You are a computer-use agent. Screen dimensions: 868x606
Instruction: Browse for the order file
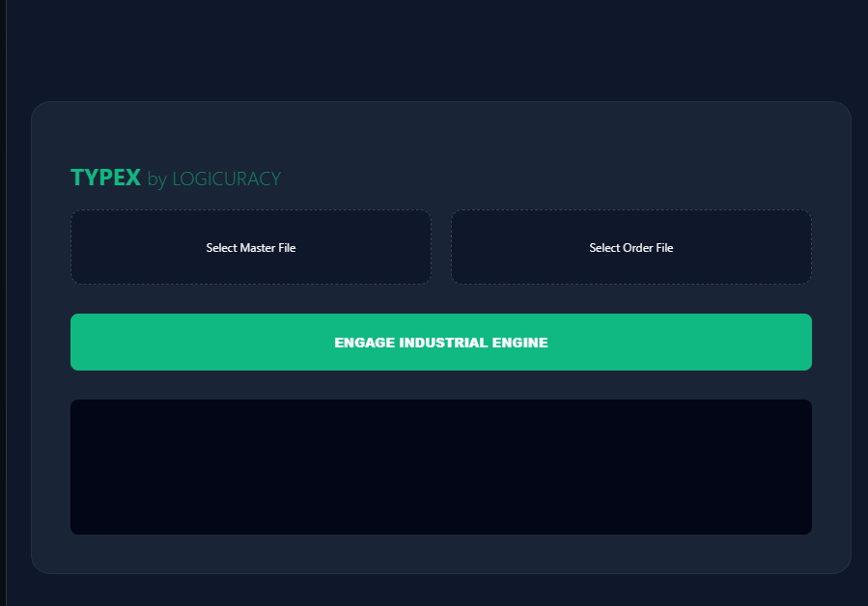(630, 247)
